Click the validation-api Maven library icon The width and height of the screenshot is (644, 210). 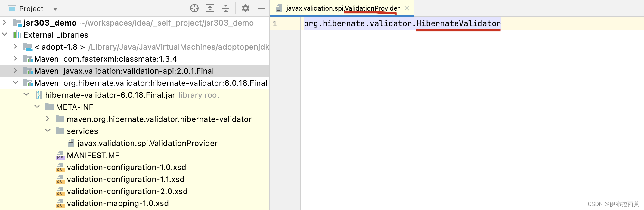point(28,71)
